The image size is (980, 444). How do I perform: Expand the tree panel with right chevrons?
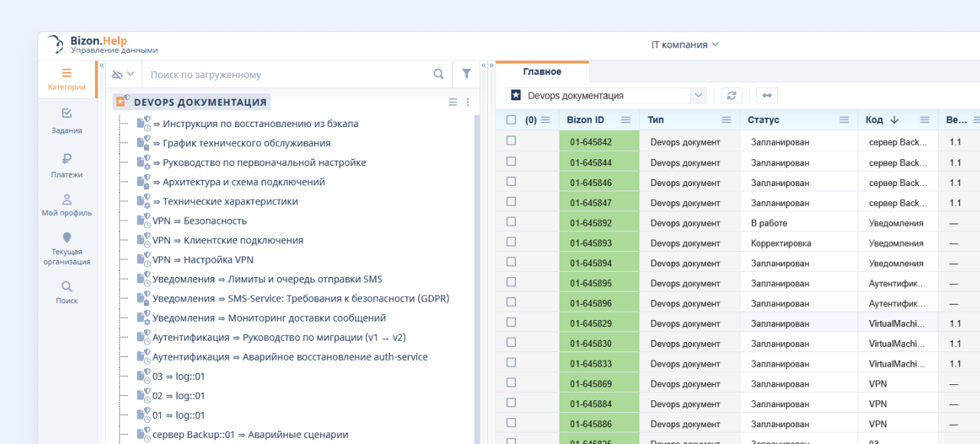click(x=492, y=66)
